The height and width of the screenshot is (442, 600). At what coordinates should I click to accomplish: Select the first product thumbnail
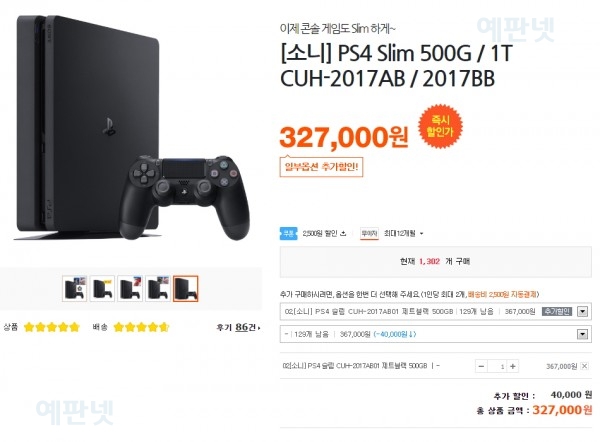[75, 289]
